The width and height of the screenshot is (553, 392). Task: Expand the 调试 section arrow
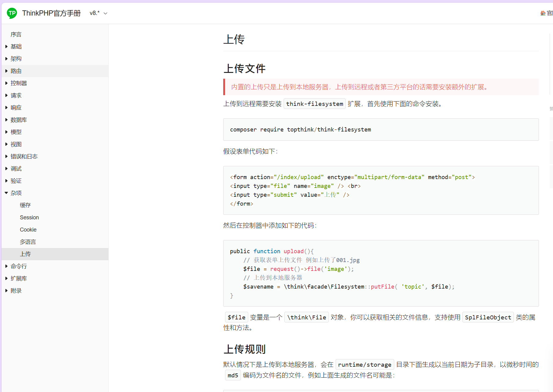click(6, 169)
